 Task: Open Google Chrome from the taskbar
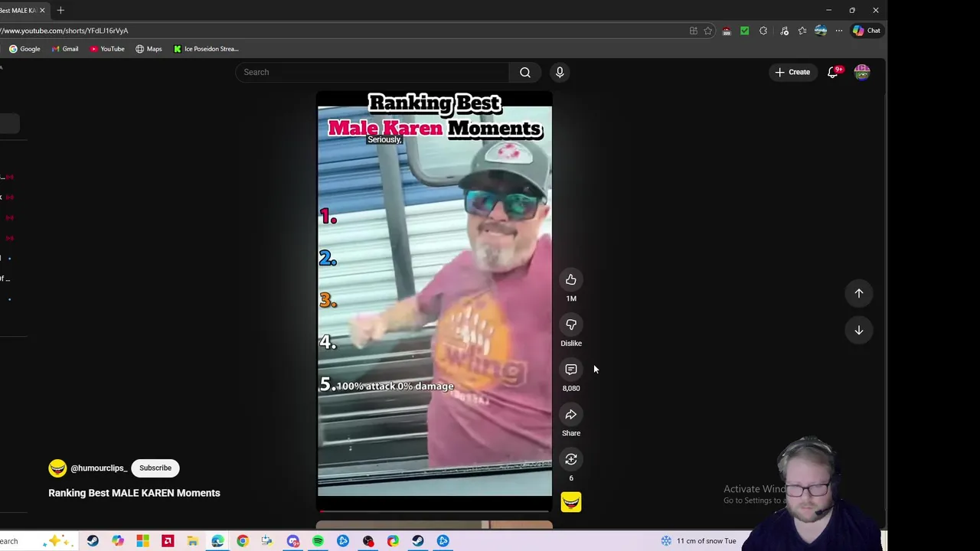(243, 541)
